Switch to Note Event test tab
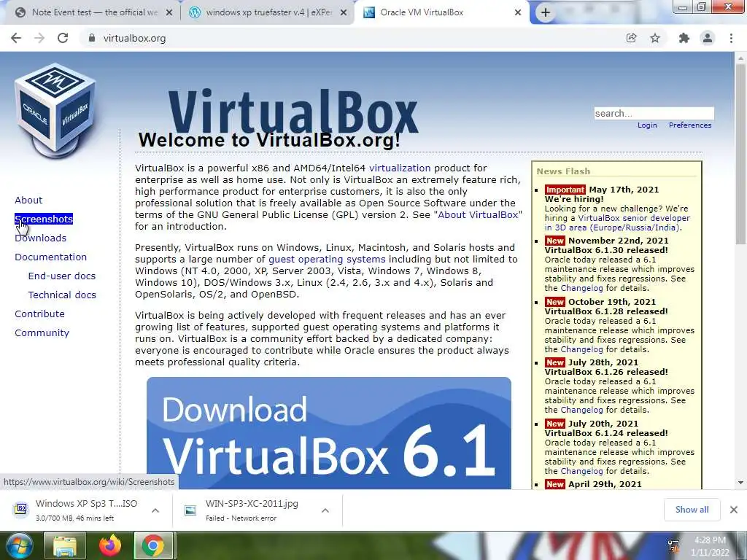 [x=93, y=12]
